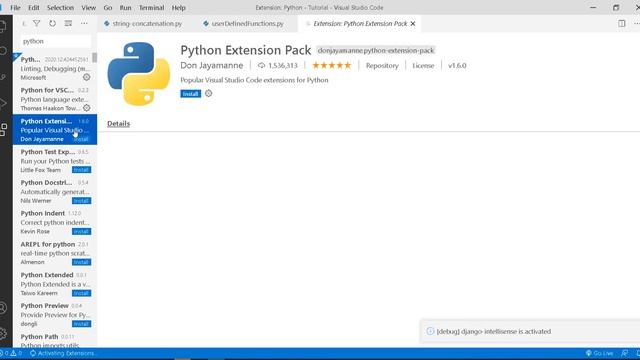
Task: Click Go Live in status bar
Action: [x=599, y=353]
